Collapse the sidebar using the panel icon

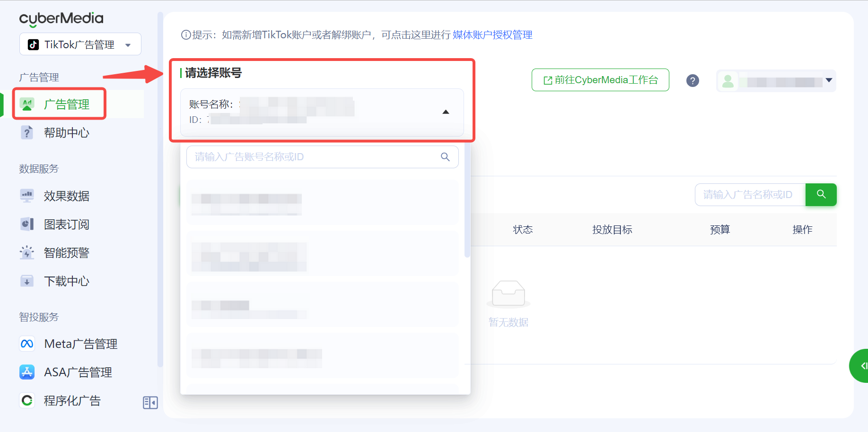click(x=150, y=402)
